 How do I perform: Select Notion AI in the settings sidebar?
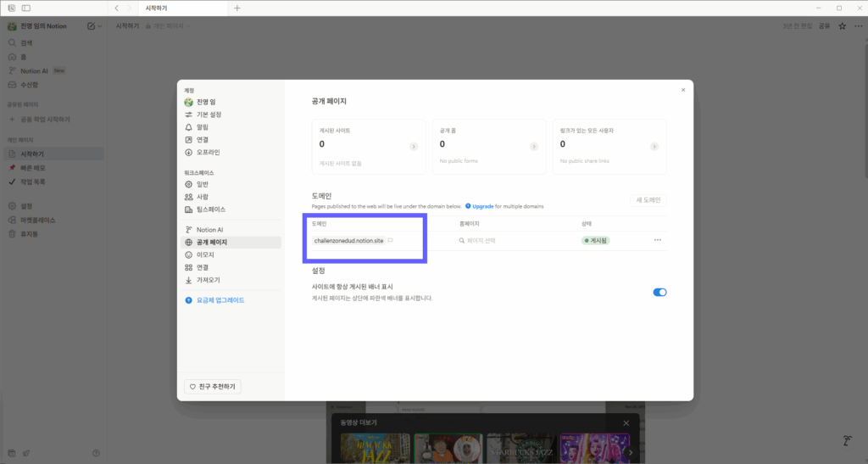231,230
